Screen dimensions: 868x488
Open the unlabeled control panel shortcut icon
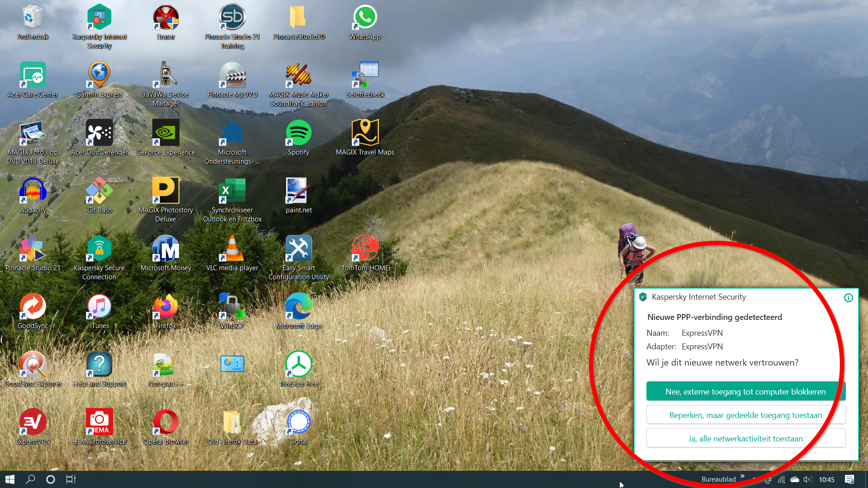click(232, 364)
